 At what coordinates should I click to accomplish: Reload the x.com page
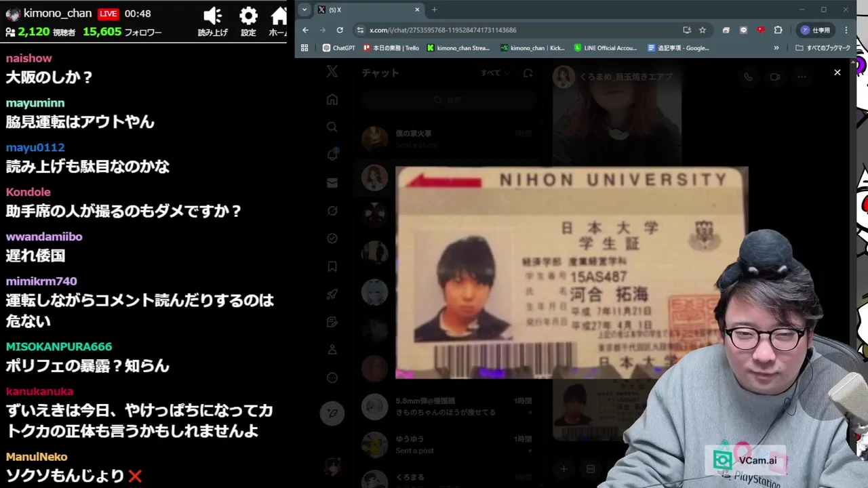pos(340,30)
